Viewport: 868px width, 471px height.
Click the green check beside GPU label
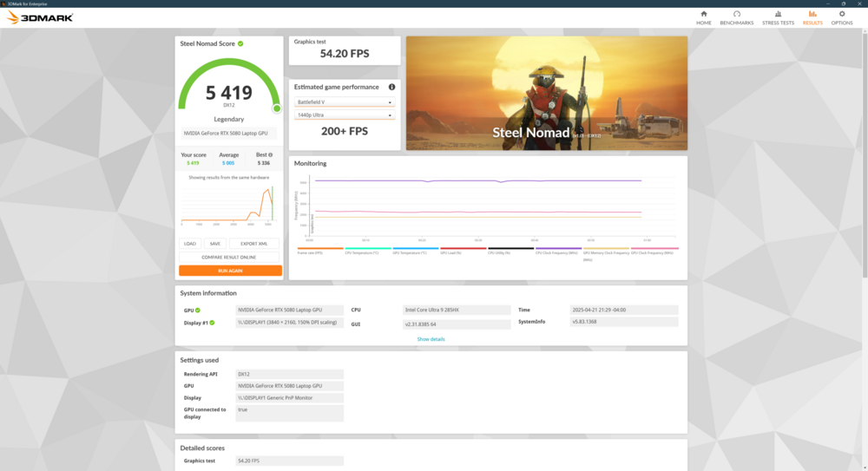click(198, 311)
